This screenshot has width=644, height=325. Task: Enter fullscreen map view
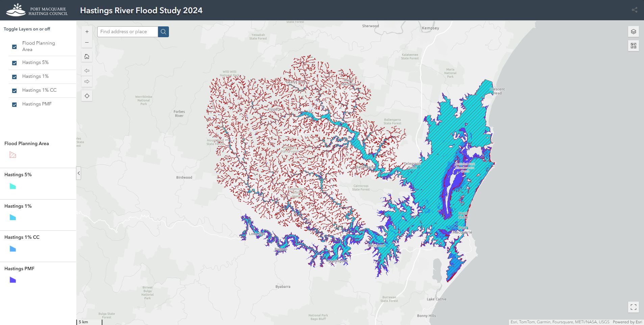click(x=634, y=307)
